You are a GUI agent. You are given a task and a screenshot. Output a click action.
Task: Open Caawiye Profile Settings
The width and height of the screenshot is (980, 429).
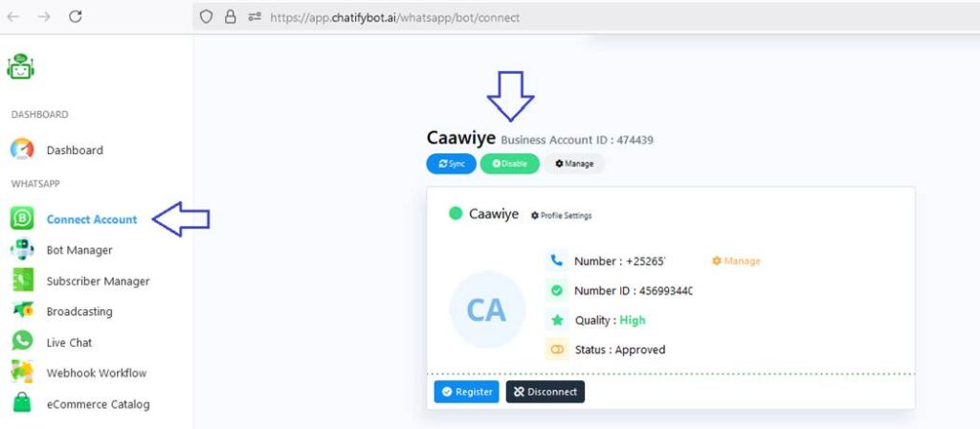[562, 215]
